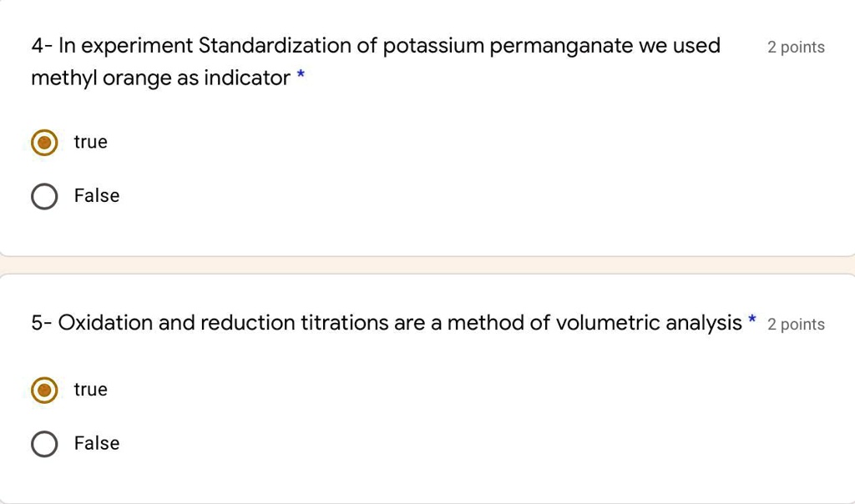The image size is (855, 504).
Task: Click the empty radio circle beside 'False' in question 5
Action: 44,444
